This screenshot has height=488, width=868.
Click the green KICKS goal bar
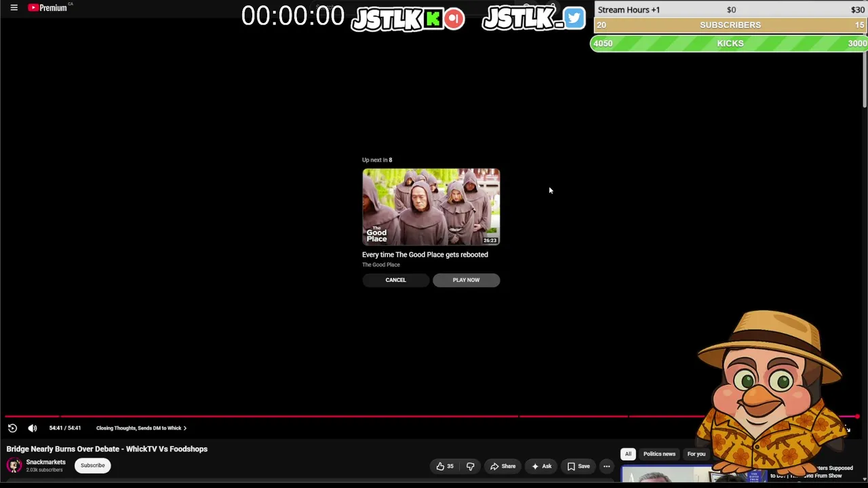pos(729,43)
